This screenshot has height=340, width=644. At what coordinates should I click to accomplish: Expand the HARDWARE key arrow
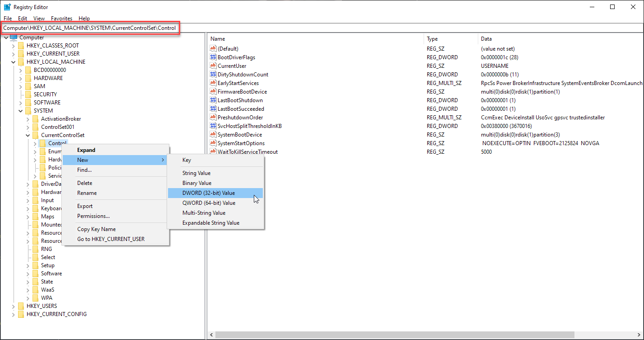point(20,78)
